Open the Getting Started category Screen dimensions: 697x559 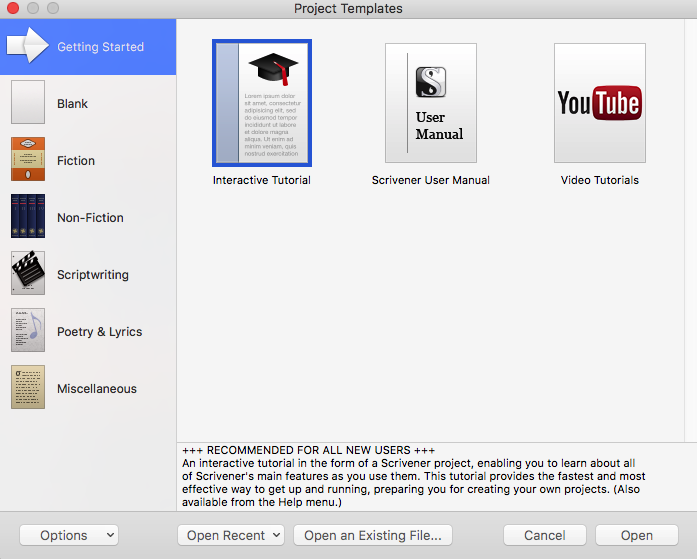88,47
